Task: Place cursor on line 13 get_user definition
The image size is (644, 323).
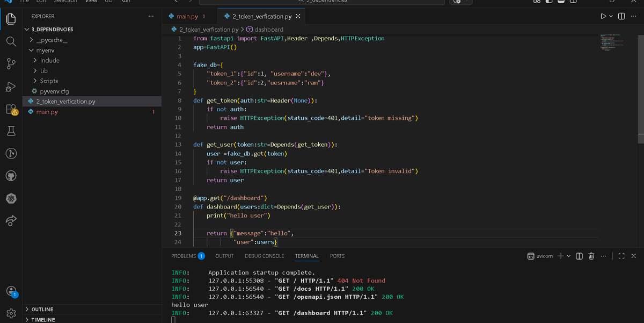Action: (265, 145)
